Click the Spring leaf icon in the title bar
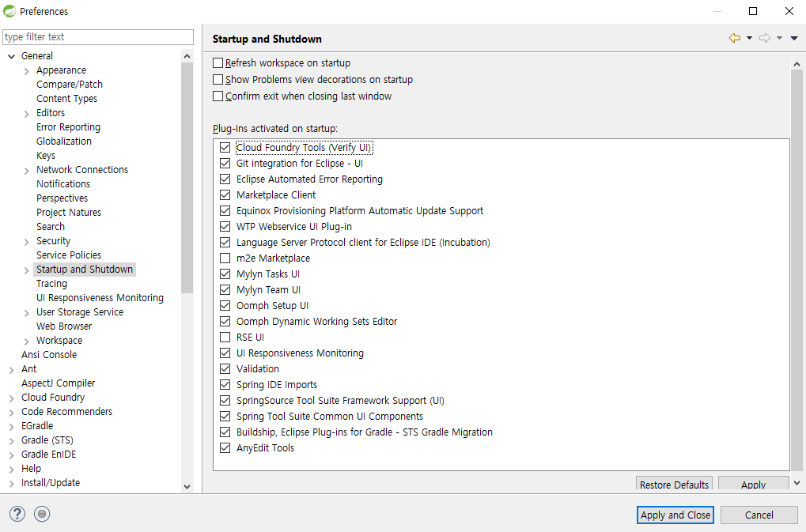 [x=9, y=11]
